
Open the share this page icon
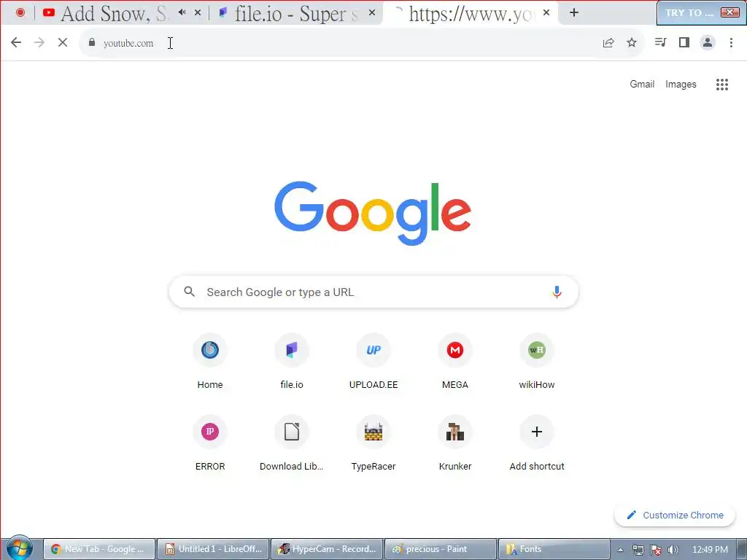point(608,42)
